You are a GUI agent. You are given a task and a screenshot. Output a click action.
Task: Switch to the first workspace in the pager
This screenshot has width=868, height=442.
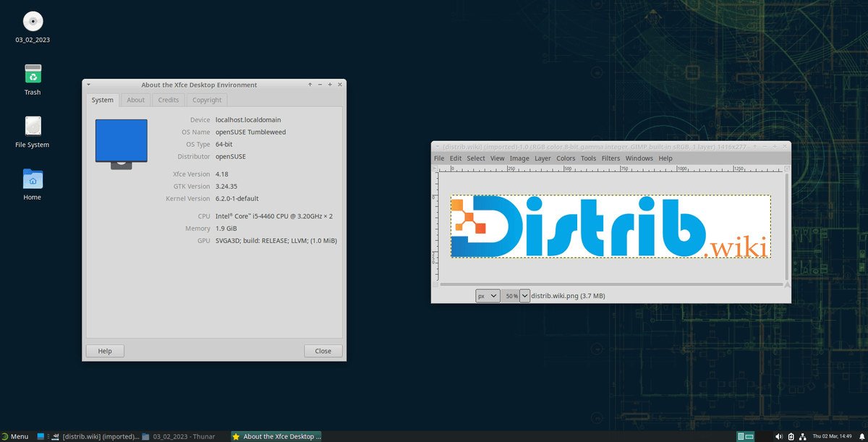(741, 436)
